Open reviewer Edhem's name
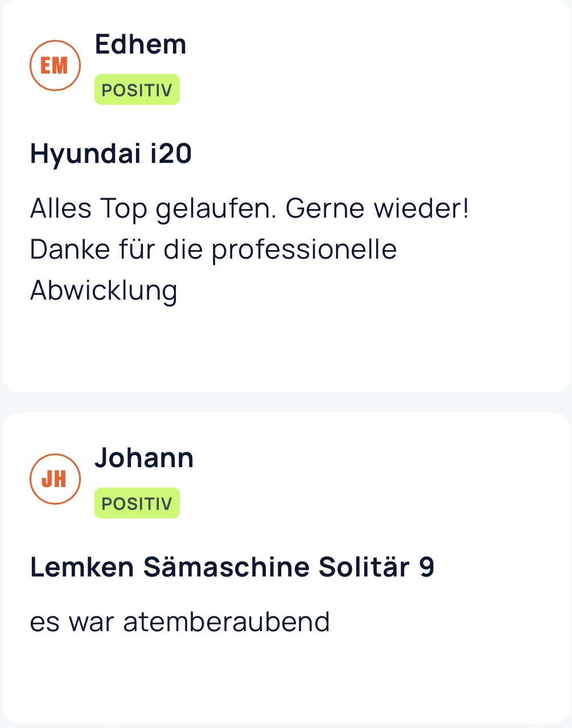This screenshot has height=728, width=572. [140, 44]
